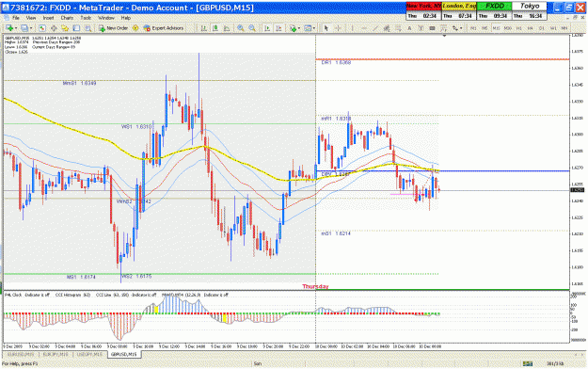Zoom in on the chart

tap(241, 28)
